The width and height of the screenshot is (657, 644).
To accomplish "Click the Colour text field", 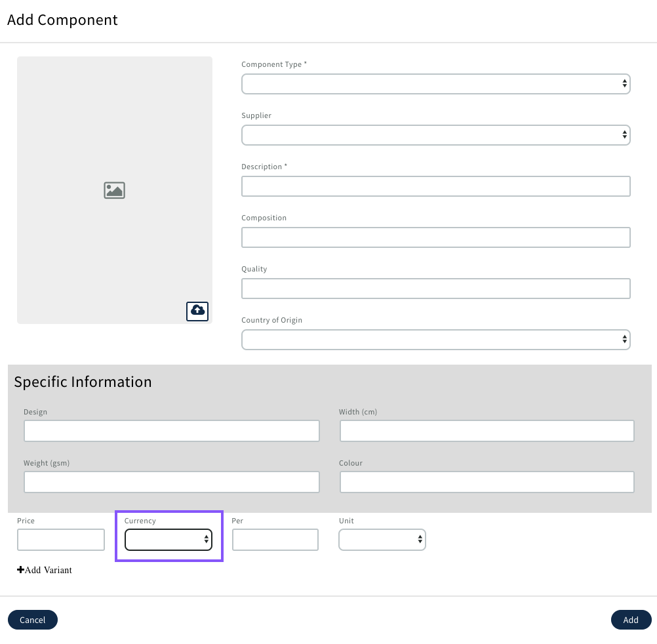I will pos(487,482).
